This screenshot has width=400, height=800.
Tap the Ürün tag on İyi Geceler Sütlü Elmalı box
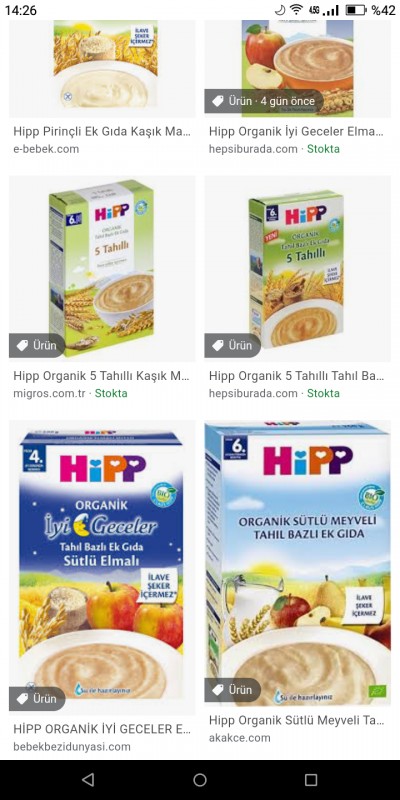coord(37,698)
